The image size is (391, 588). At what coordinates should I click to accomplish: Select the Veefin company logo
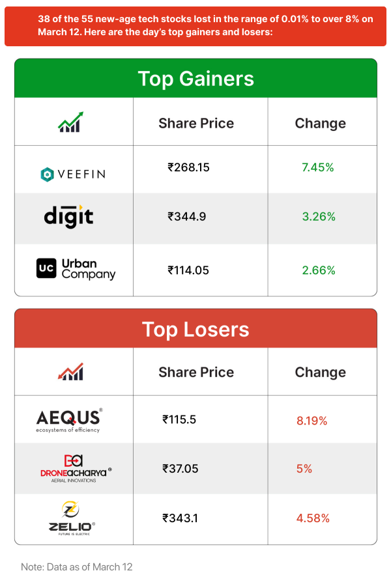pos(73,174)
